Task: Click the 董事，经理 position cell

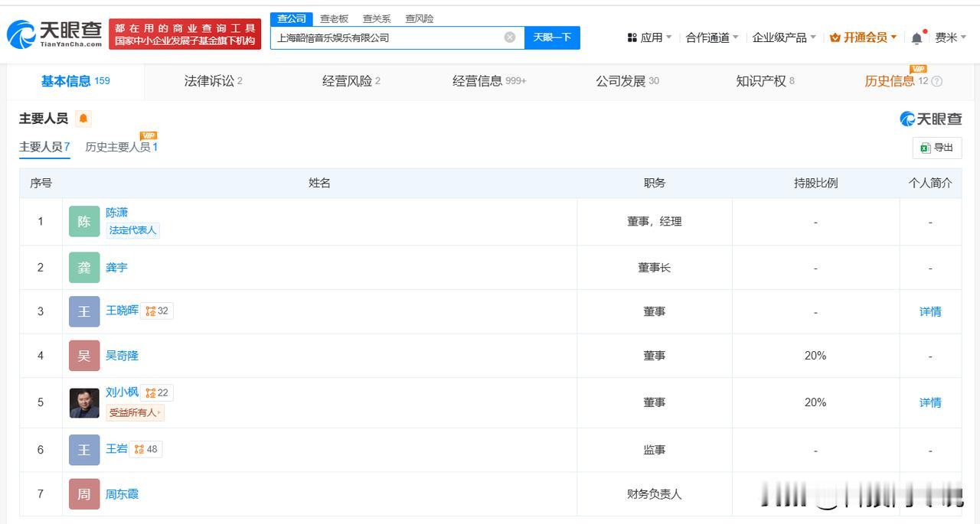Action: pos(655,222)
